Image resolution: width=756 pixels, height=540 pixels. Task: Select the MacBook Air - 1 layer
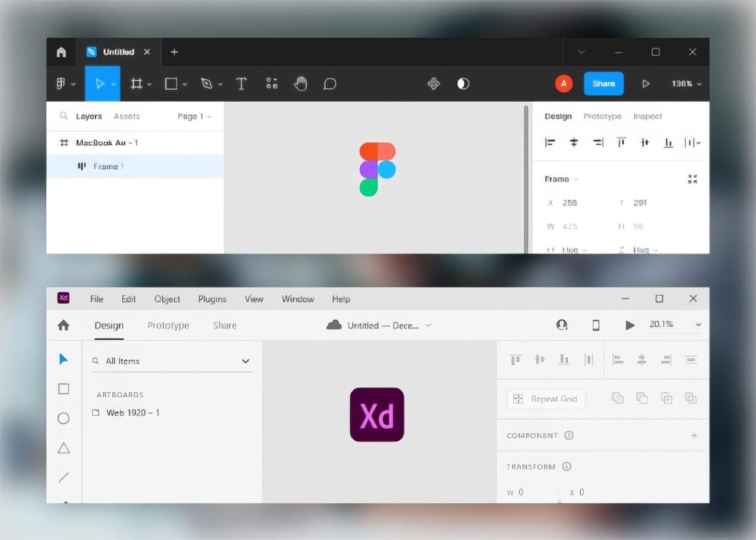135,143
